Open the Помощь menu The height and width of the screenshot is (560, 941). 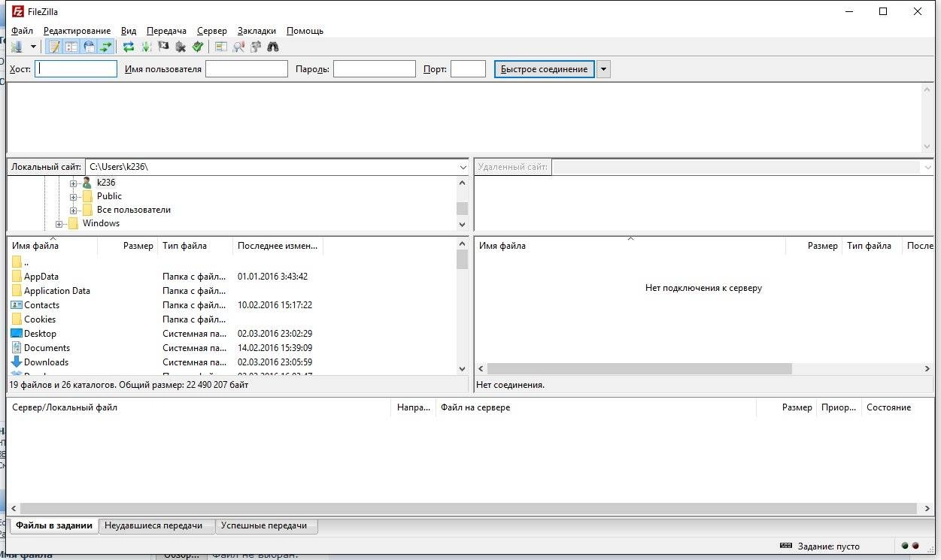point(305,31)
